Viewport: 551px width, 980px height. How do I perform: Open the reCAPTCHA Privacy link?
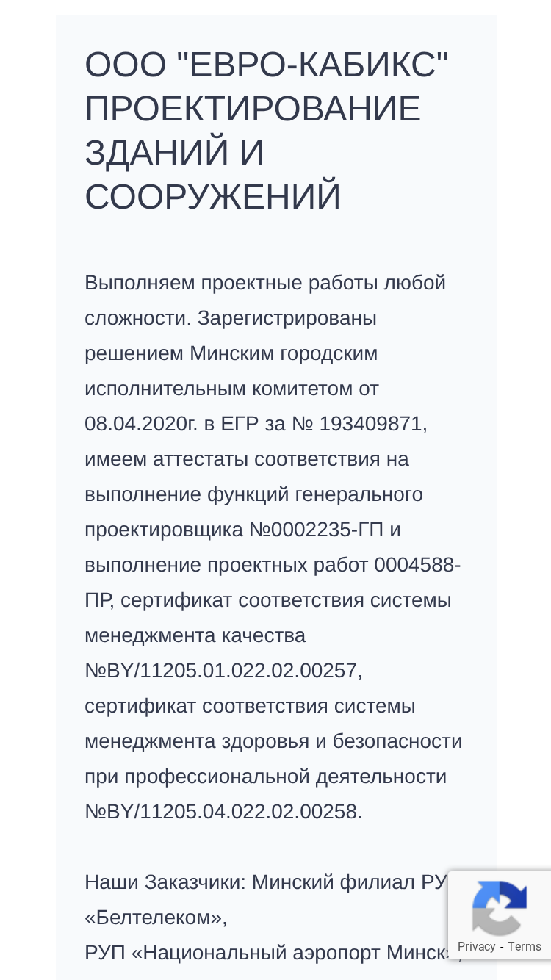(476, 946)
